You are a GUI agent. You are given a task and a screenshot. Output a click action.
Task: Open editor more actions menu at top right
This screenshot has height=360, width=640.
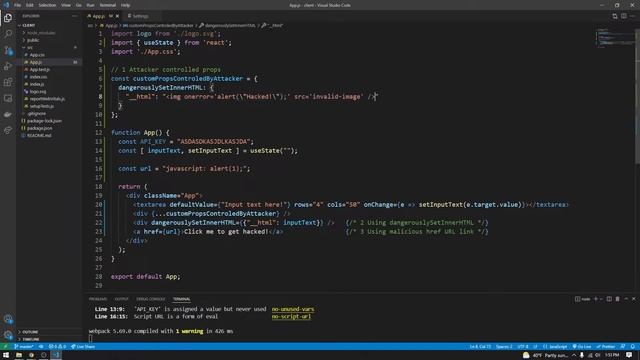pyautogui.click(x=632, y=16)
